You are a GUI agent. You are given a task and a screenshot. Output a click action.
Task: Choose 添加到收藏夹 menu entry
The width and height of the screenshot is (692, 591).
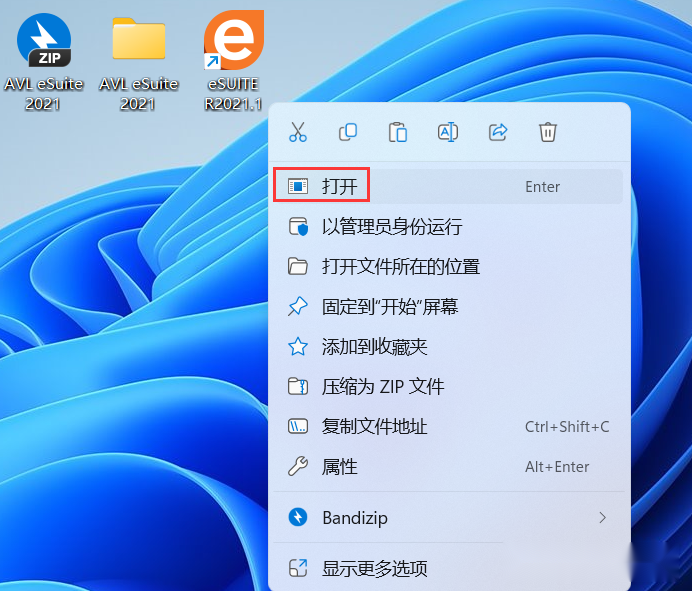448,346
